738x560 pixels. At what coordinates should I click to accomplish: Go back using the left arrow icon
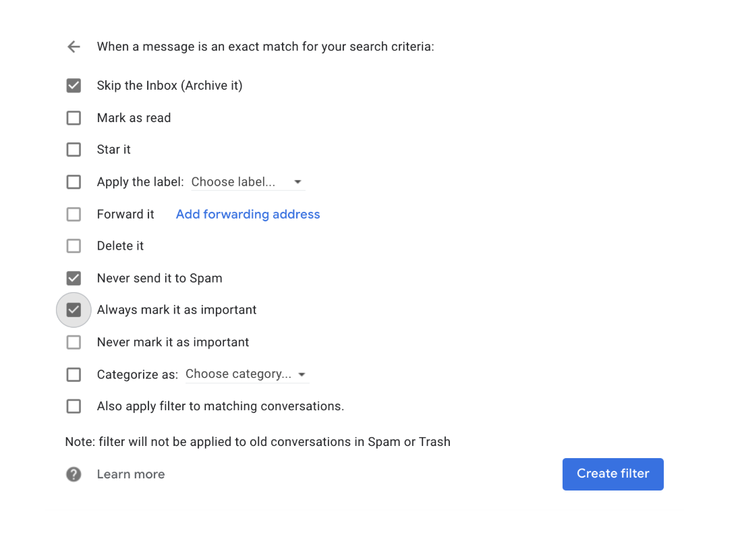pos(74,47)
